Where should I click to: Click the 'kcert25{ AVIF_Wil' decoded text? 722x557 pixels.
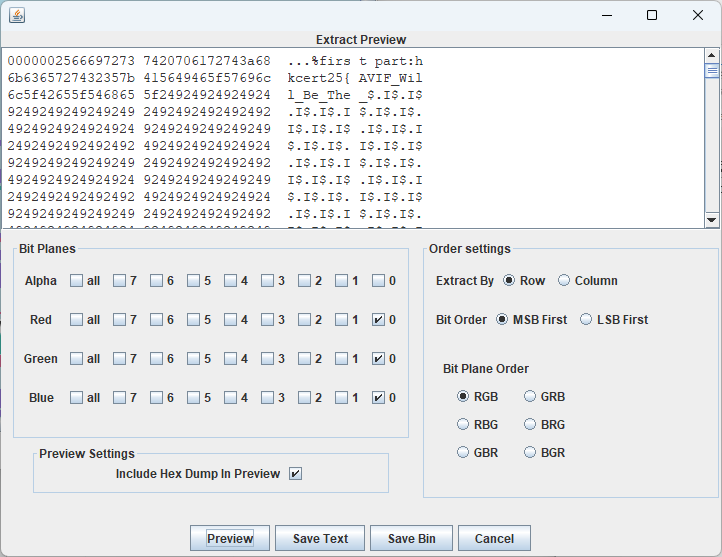tap(355, 78)
